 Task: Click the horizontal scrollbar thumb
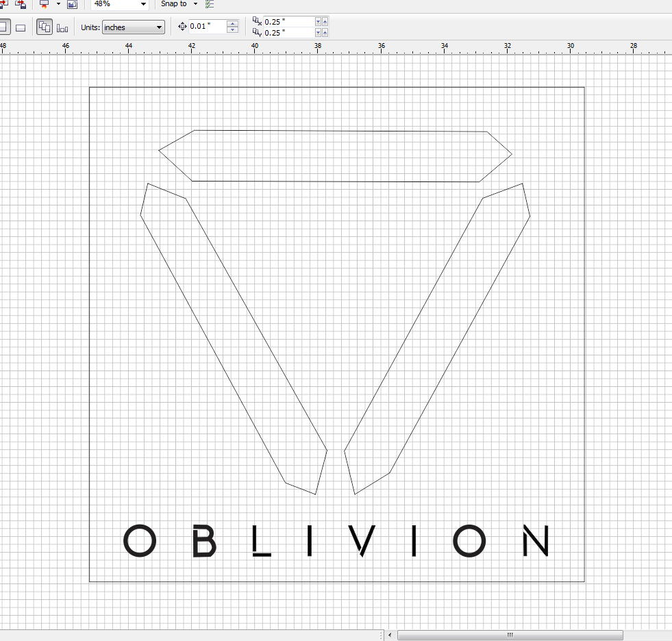pos(510,635)
